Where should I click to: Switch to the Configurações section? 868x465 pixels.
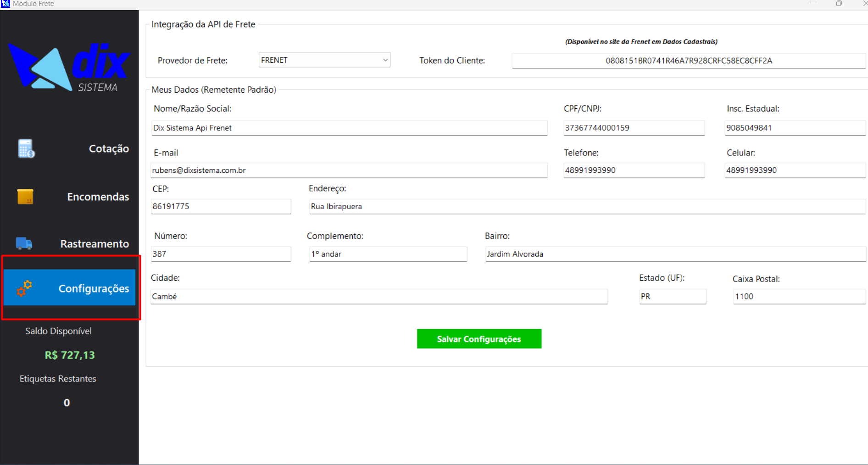(x=93, y=288)
